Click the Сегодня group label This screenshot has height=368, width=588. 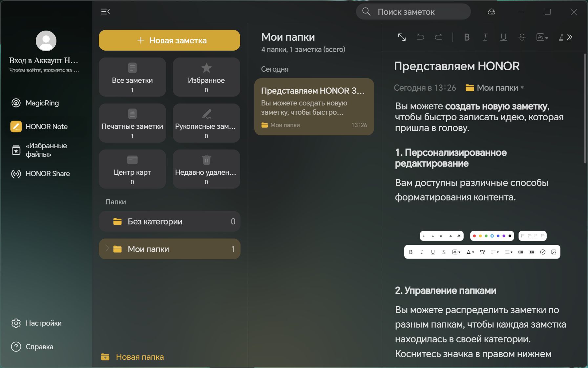(275, 69)
